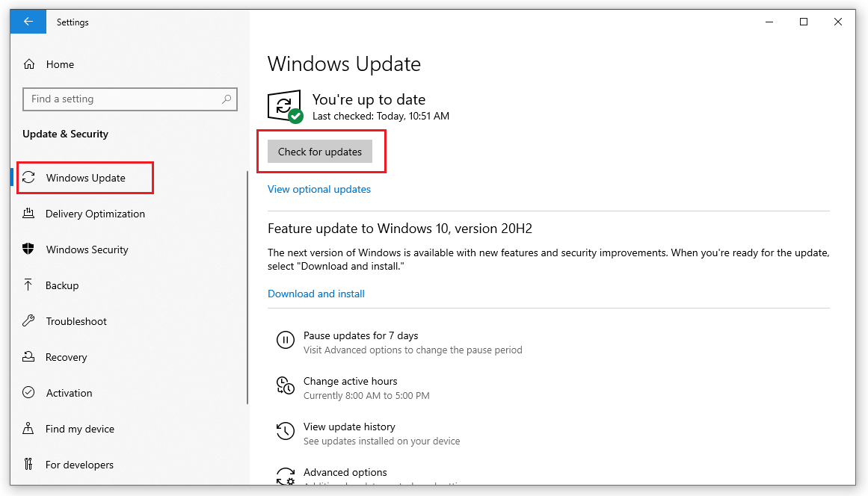This screenshot has height=496, width=868.
Task: Open the View optional updates link
Action: coord(318,189)
